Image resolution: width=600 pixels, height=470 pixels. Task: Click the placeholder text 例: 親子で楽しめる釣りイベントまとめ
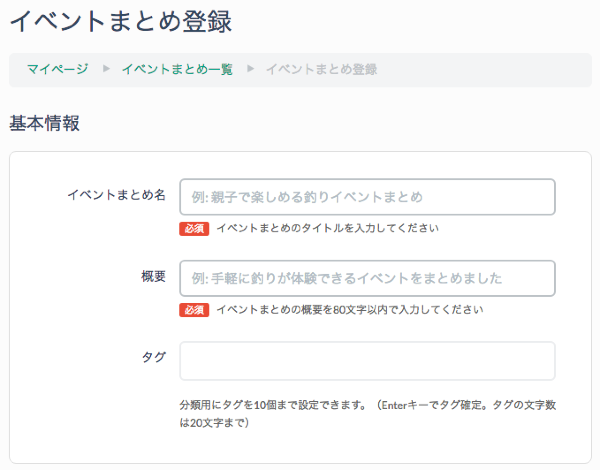pyautogui.click(x=308, y=197)
